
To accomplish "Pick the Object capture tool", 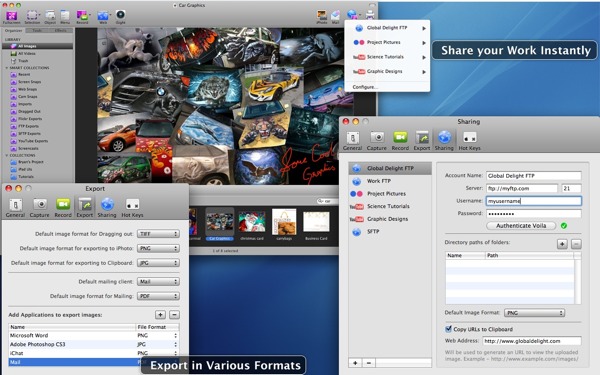I will pyautogui.click(x=50, y=17).
